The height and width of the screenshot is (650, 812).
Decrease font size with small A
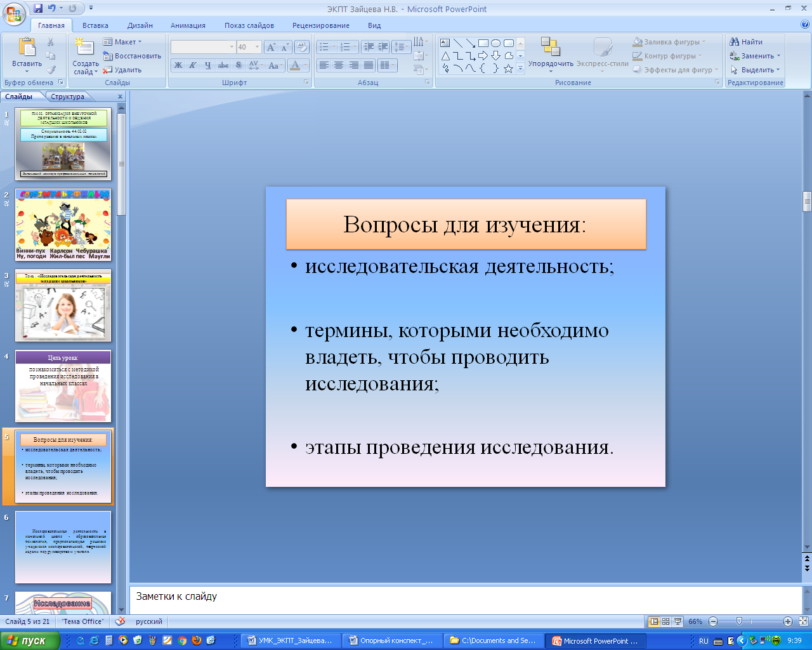(x=285, y=47)
